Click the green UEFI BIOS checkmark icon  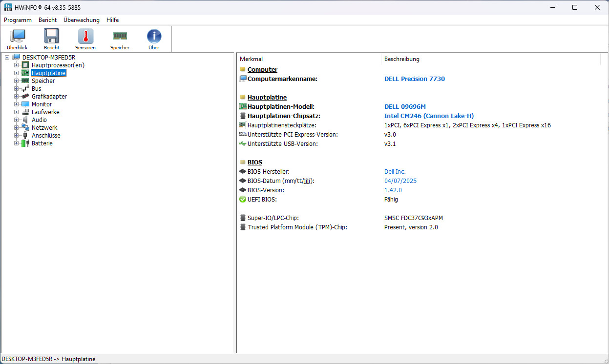pos(243,200)
